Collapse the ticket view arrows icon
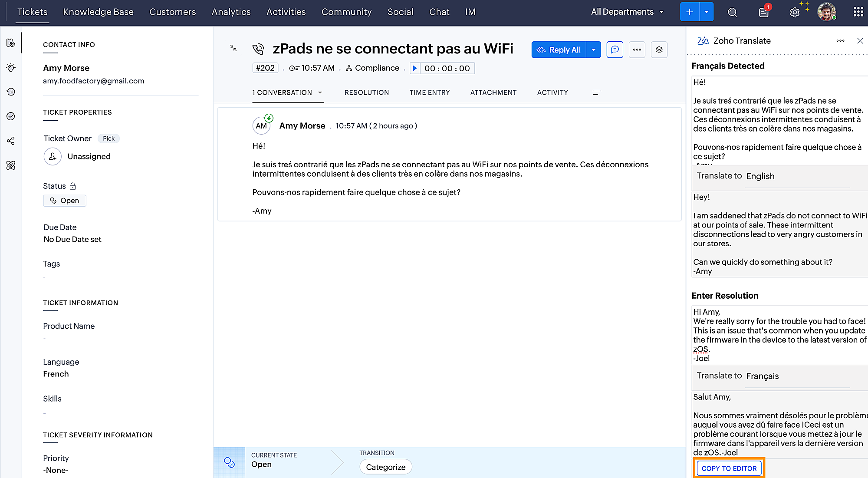Screen dimensions: 868x478 233,48
